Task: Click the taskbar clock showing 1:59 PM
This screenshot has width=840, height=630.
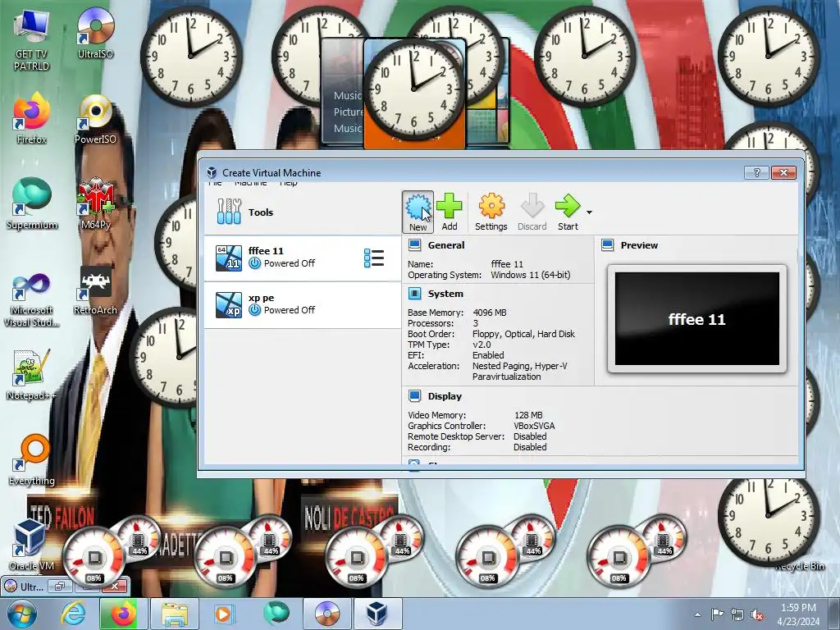Action: [x=798, y=614]
